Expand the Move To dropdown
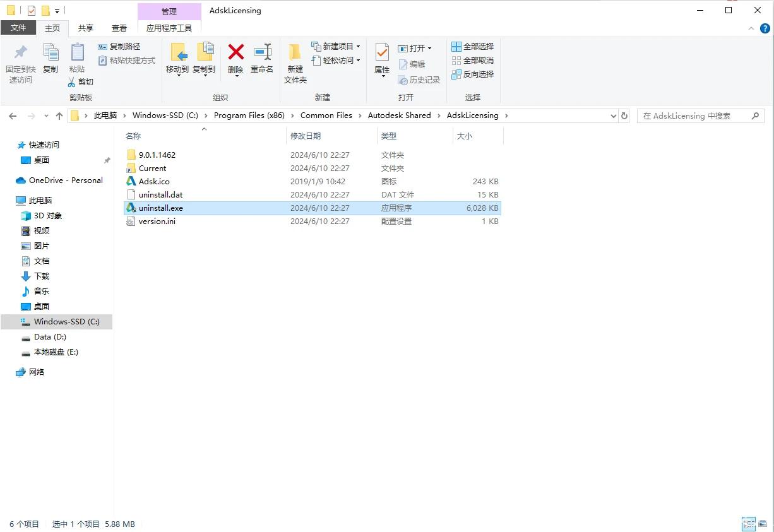Viewport: 774px width, 532px height. click(x=177, y=75)
